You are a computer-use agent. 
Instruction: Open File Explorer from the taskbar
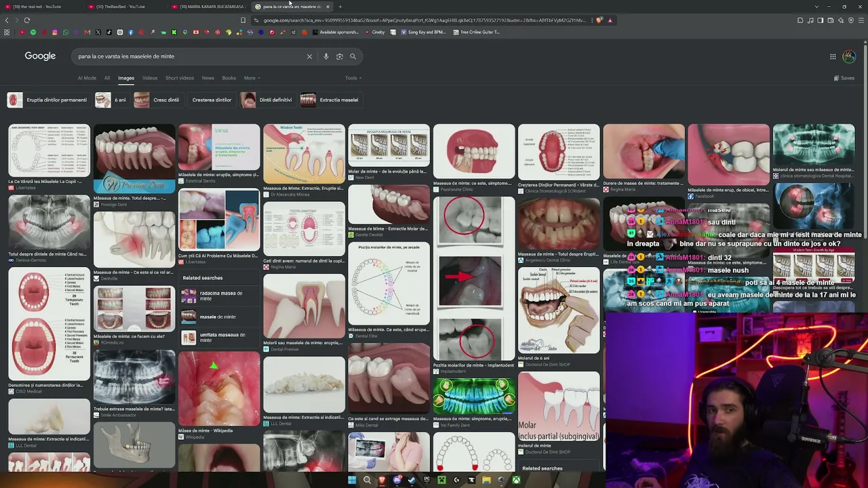coord(486,481)
